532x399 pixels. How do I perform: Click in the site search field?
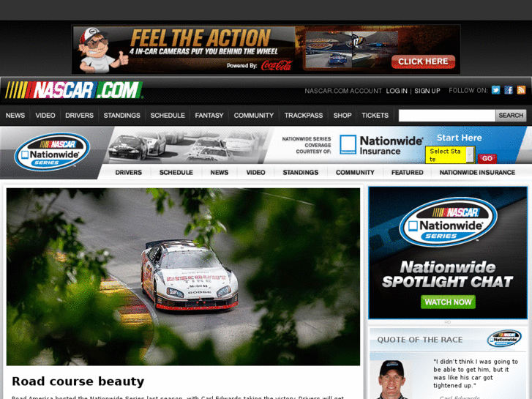point(447,116)
